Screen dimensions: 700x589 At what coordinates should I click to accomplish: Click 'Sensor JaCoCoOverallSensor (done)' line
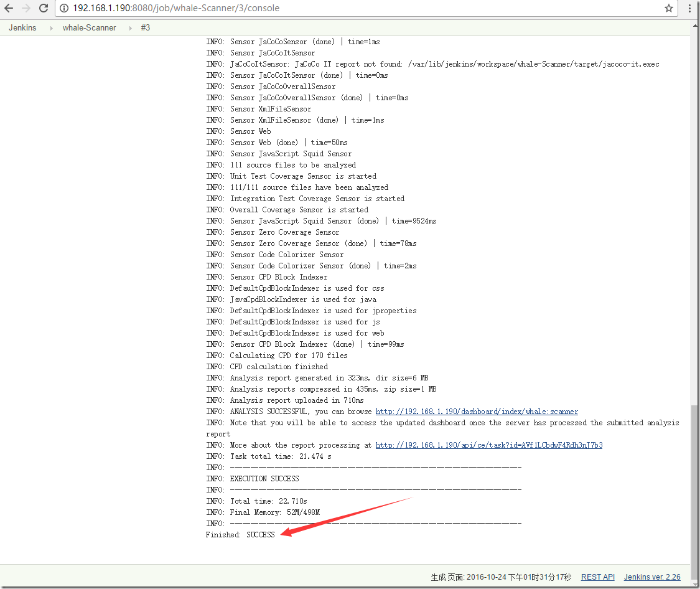(x=307, y=98)
